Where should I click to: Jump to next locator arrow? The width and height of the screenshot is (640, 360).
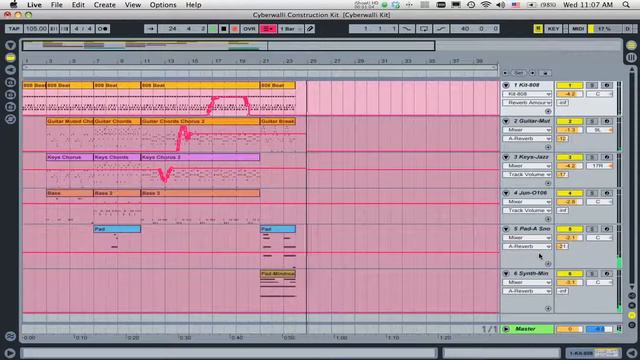pyautogui.click(x=532, y=73)
